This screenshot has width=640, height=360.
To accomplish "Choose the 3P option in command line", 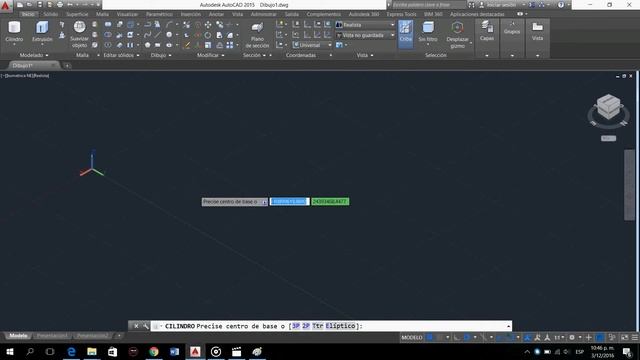I will point(296,326).
